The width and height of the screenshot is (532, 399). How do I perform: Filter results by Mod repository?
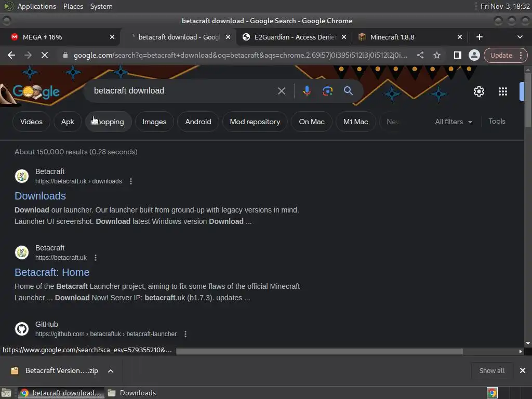[255, 122]
